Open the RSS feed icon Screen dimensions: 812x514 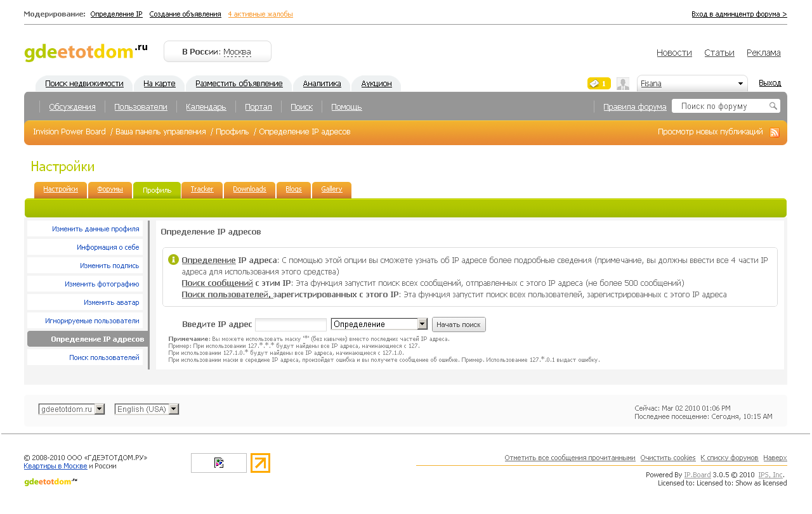tap(775, 132)
